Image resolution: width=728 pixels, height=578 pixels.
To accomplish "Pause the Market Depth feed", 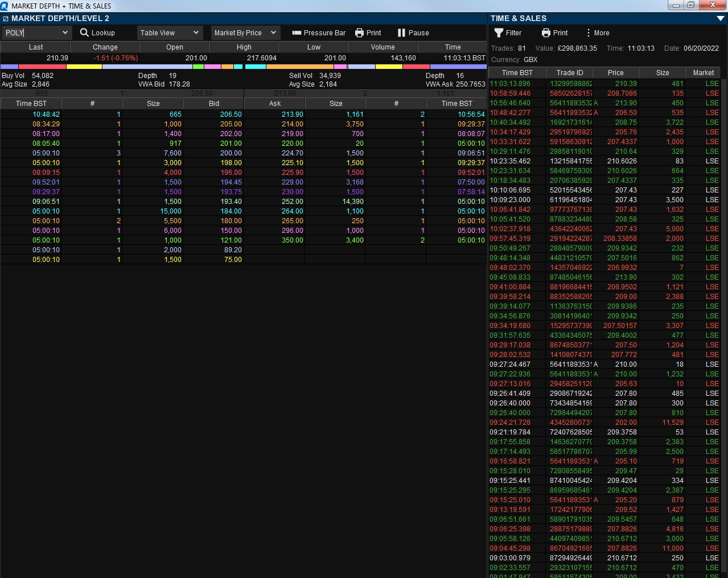I will [x=413, y=33].
